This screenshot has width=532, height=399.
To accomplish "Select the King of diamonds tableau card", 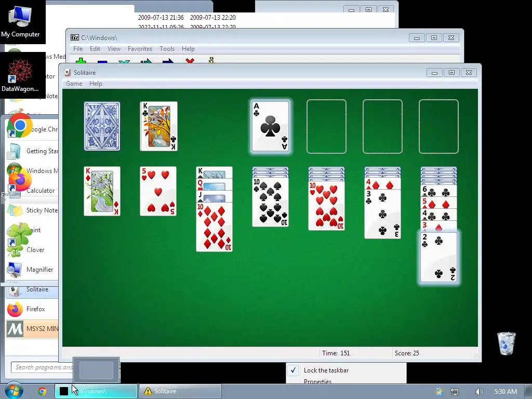I will click(102, 191).
